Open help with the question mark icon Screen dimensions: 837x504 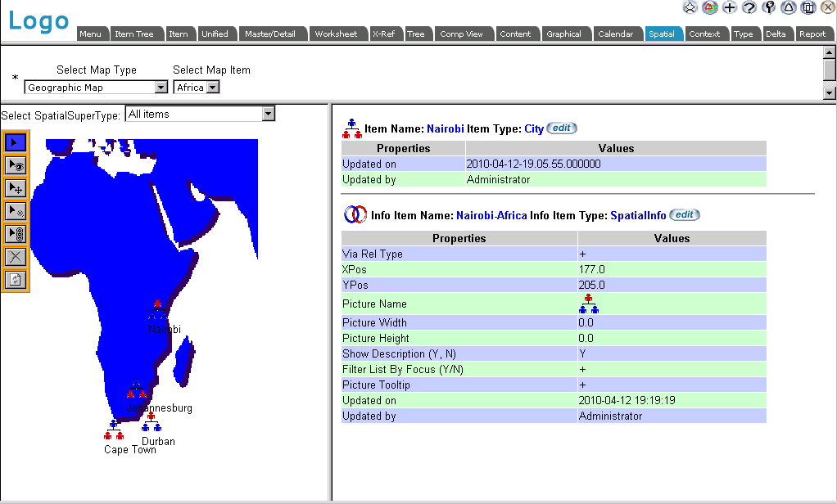[x=749, y=7]
